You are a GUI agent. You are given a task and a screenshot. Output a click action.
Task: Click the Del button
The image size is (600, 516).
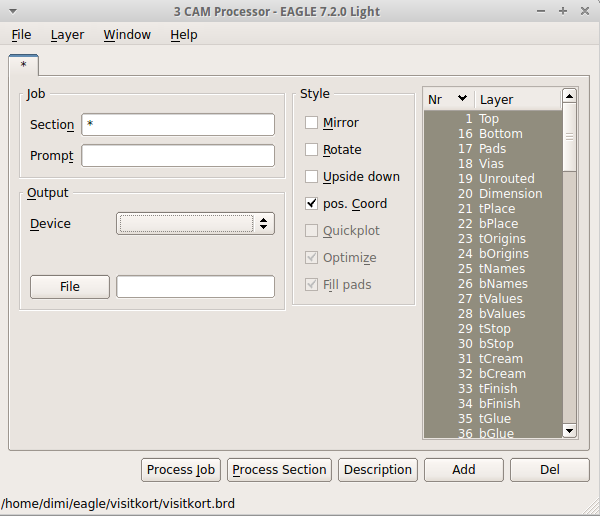550,470
